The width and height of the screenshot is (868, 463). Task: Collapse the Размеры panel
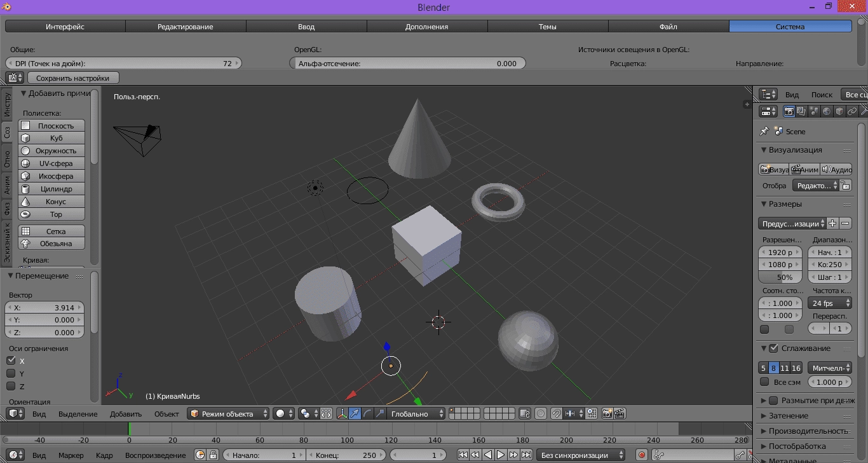[x=764, y=204]
